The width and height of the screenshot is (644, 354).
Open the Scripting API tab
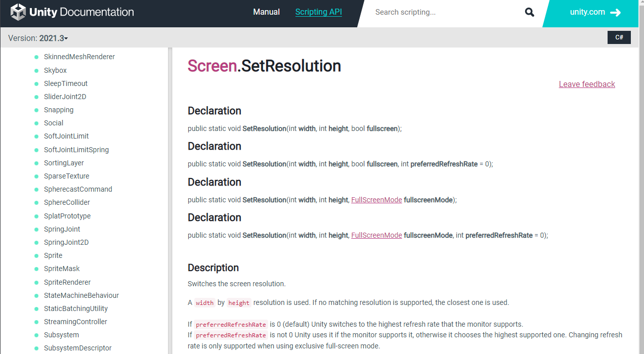click(x=319, y=12)
